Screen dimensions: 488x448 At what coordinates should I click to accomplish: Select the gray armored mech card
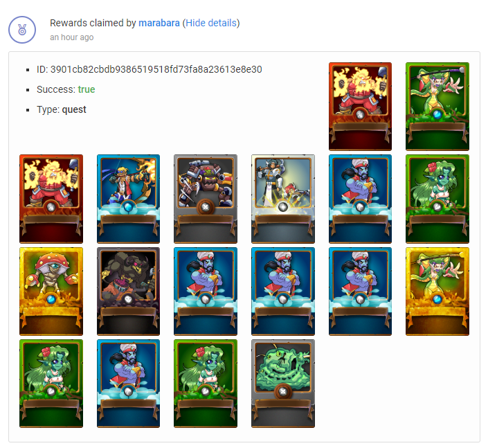pos(206,199)
